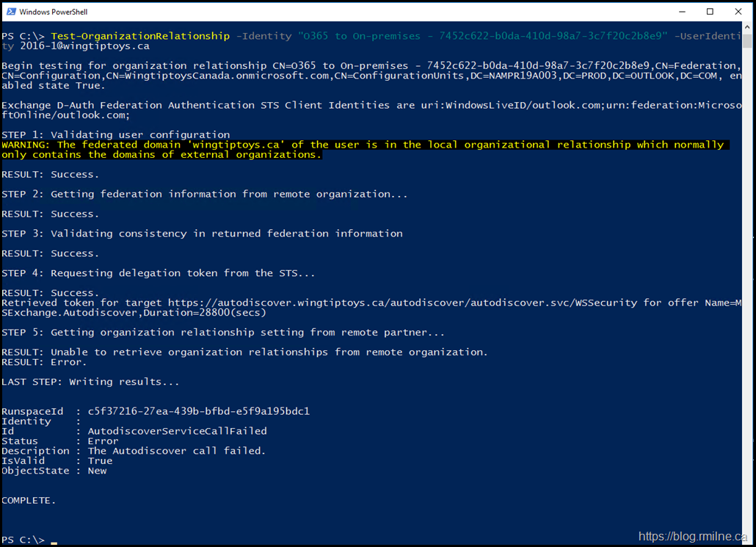The width and height of the screenshot is (756, 547).
Task: Click the AutodiscoverServiceCallFailed Id value
Action: [177, 431]
